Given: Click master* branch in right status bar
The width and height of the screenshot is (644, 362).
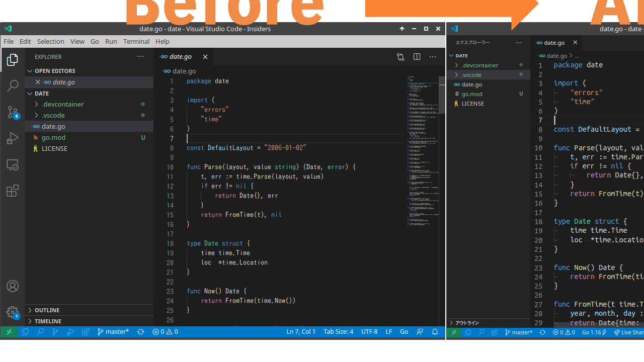Looking at the screenshot, I should pyautogui.click(x=519, y=332).
